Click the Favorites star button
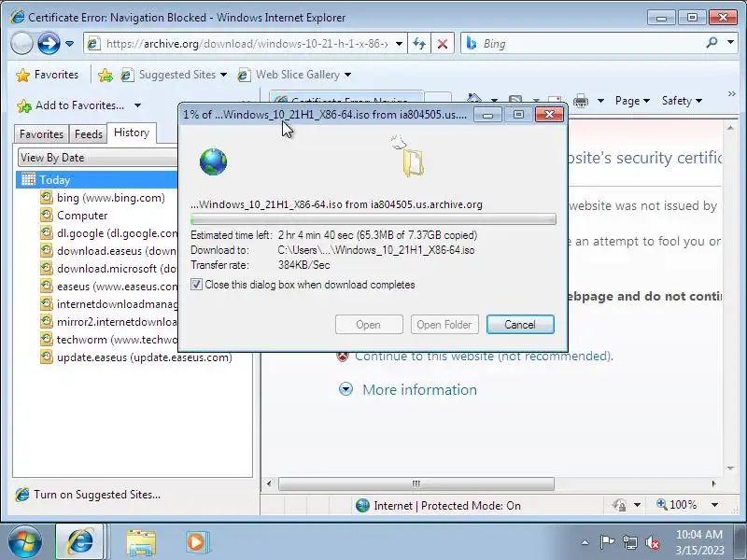Image resolution: width=747 pixels, height=560 pixels. (x=47, y=75)
